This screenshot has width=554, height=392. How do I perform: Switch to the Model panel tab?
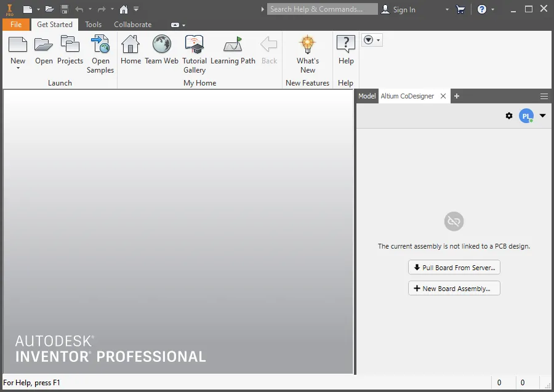pyautogui.click(x=367, y=96)
